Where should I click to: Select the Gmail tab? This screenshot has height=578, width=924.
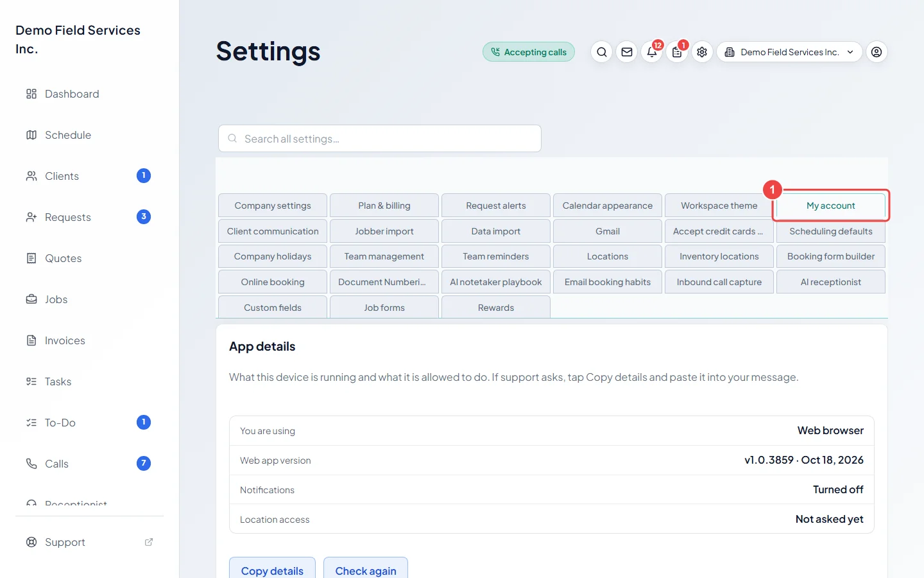tap(608, 231)
